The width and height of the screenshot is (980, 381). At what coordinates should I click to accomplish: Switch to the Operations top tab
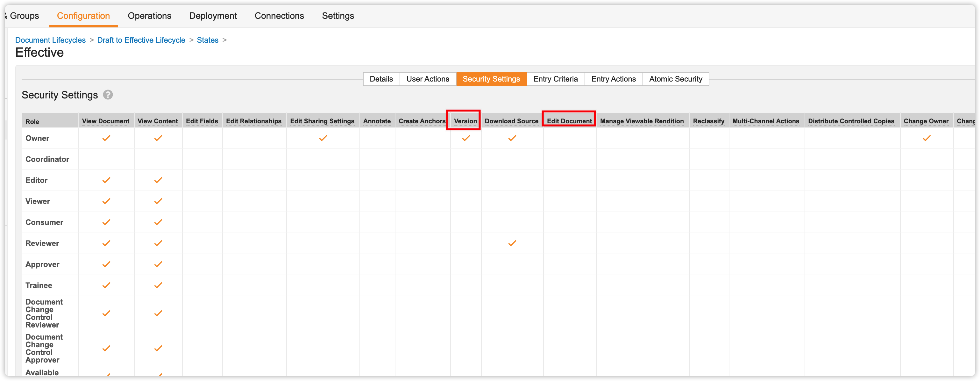[149, 16]
